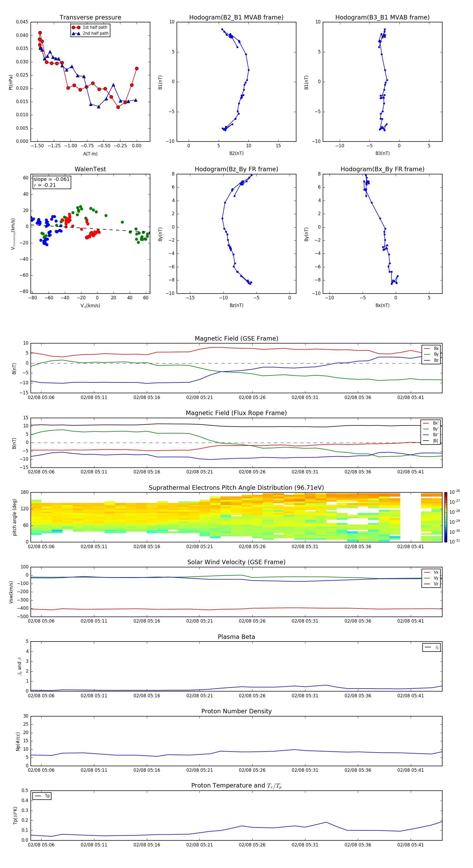This screenshot has height=868, width=473.
Task: Click '02/08 05:41' tick under temperature plot
Action: pyautogui.click(x=410, y=845)
